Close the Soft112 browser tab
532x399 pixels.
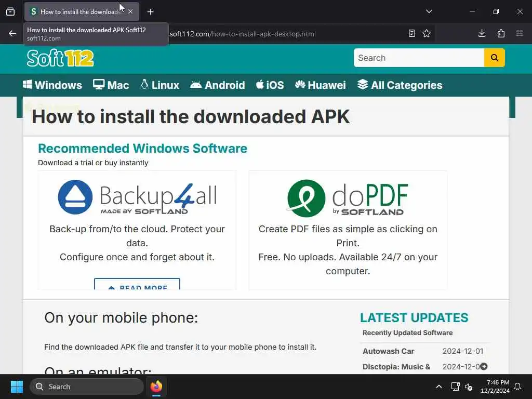pos(130,11)
